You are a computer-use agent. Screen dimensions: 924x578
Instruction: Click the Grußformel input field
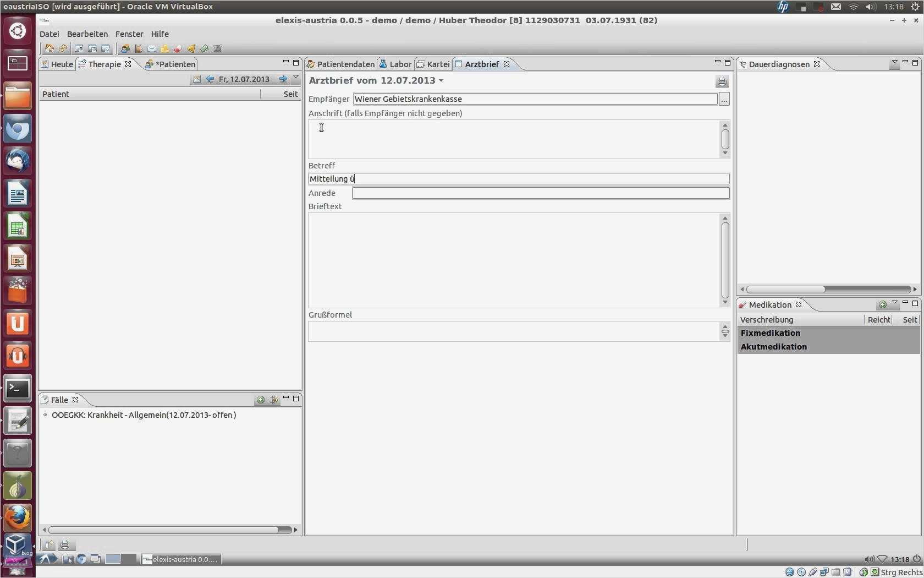[514, 331]
